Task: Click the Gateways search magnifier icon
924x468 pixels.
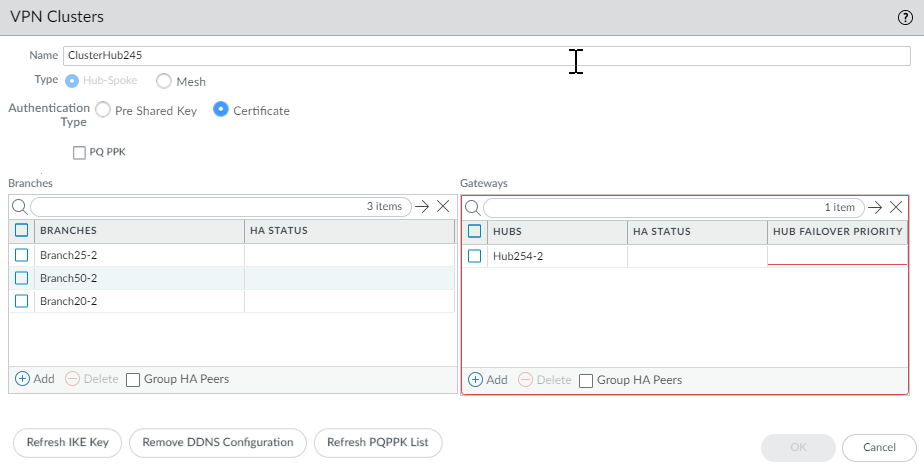Action: 473,208
